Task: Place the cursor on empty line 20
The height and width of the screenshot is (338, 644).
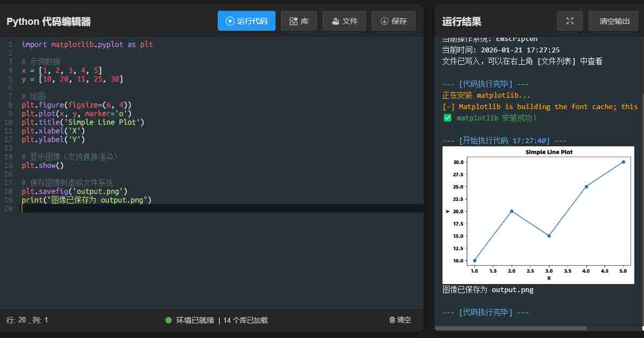Action: click(x=162, y=208)
